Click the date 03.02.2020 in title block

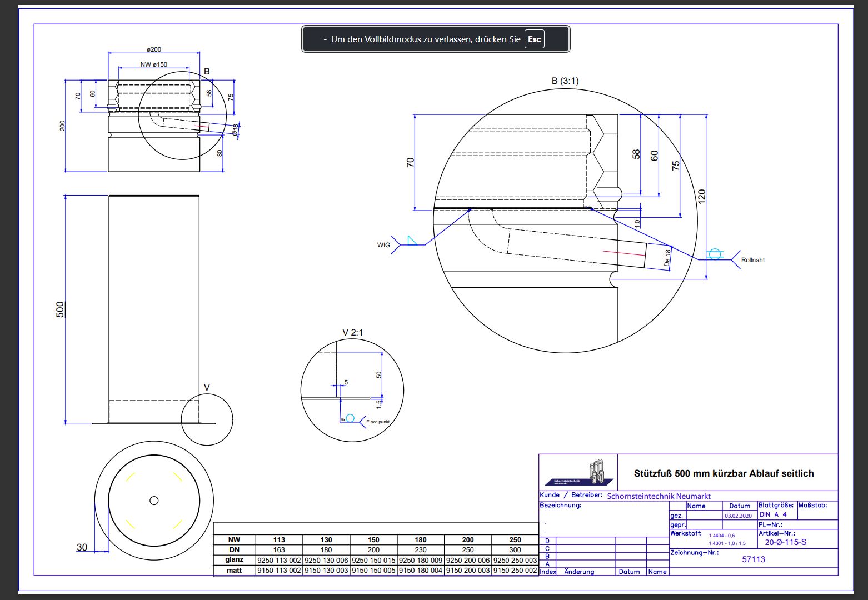738,516
